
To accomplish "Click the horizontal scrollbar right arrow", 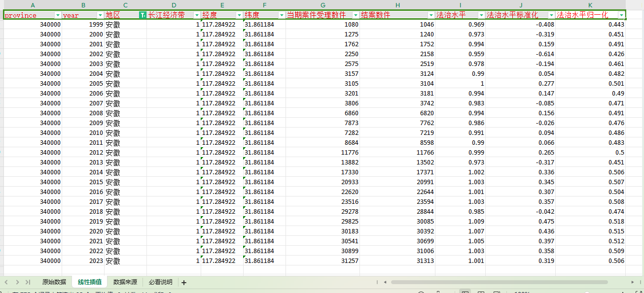I will 633,282.
